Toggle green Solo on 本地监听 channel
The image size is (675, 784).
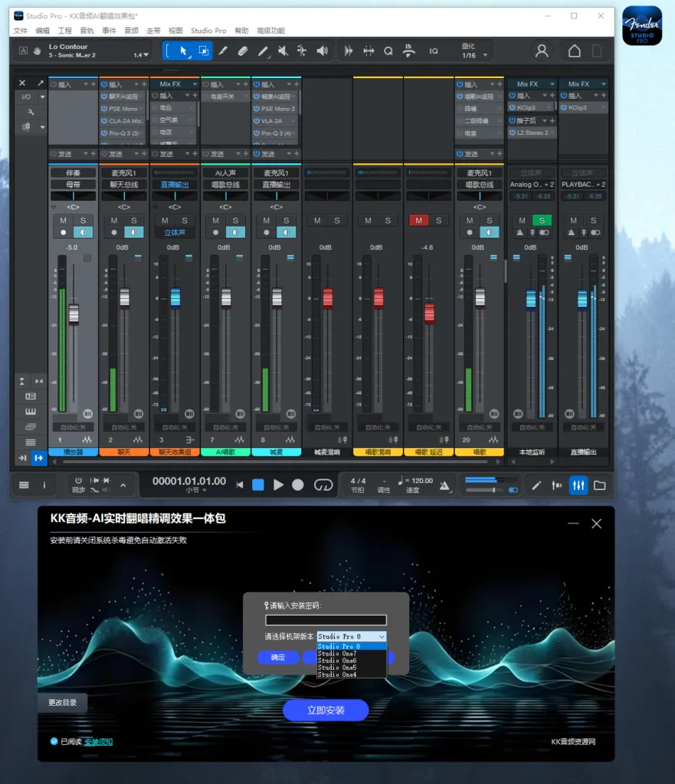click(x=542, y=220)
